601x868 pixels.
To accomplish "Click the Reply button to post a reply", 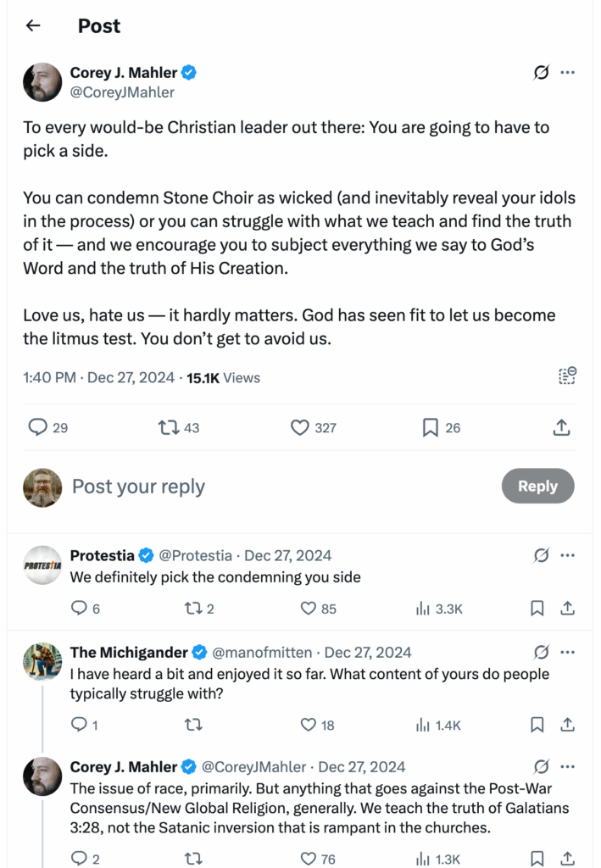I will [537, 486].
